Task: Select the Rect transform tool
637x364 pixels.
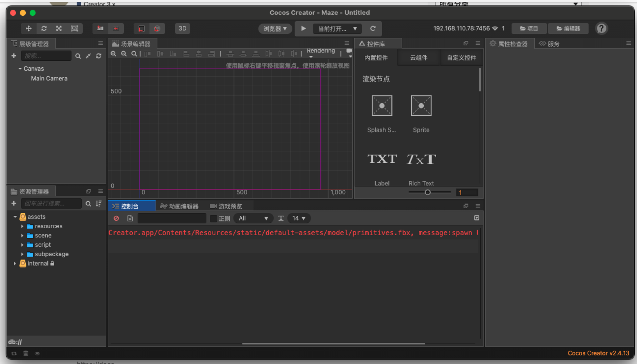Action: click(x=74, y=28)
